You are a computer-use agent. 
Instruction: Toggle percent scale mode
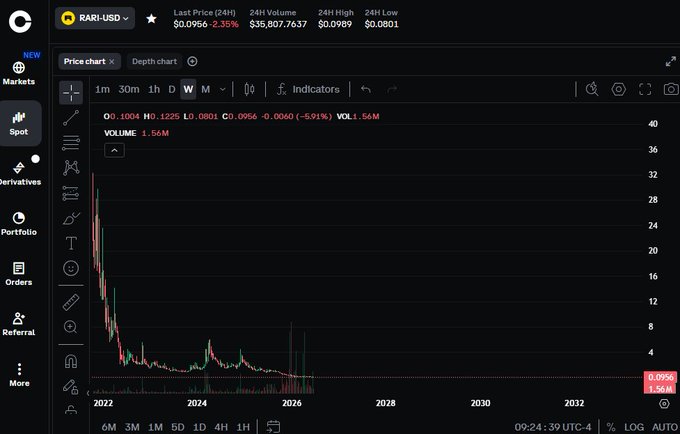coord(611,427)
